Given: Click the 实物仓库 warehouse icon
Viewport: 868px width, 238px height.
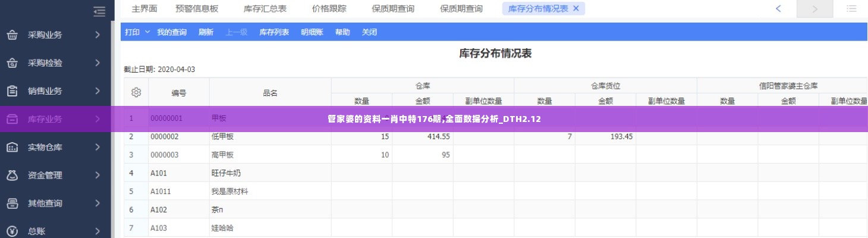Looking at the screenshot, I should 12,147.
